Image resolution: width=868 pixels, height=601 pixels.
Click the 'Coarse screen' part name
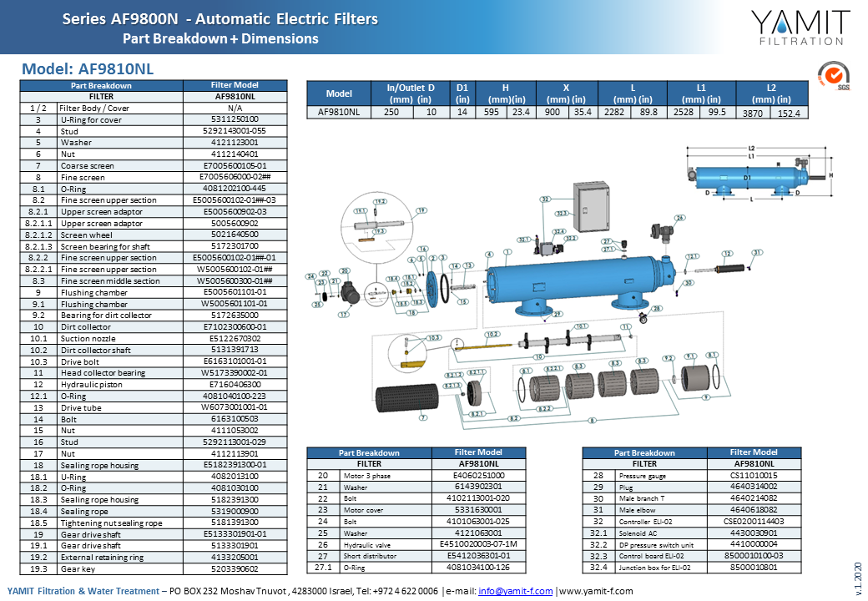pos(88,166)
